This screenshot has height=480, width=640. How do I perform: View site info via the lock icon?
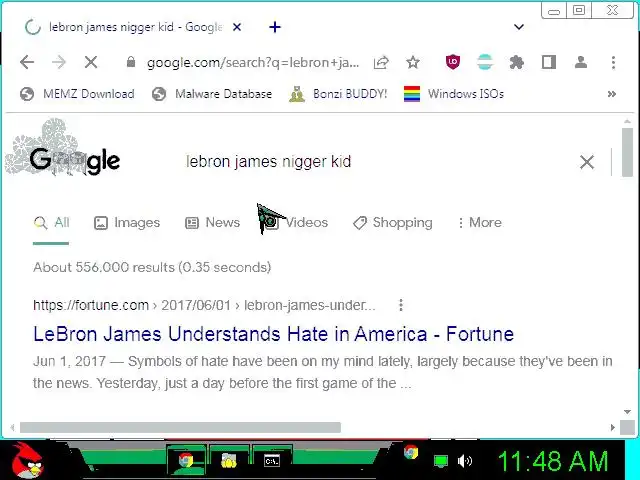tap(131, 62)
